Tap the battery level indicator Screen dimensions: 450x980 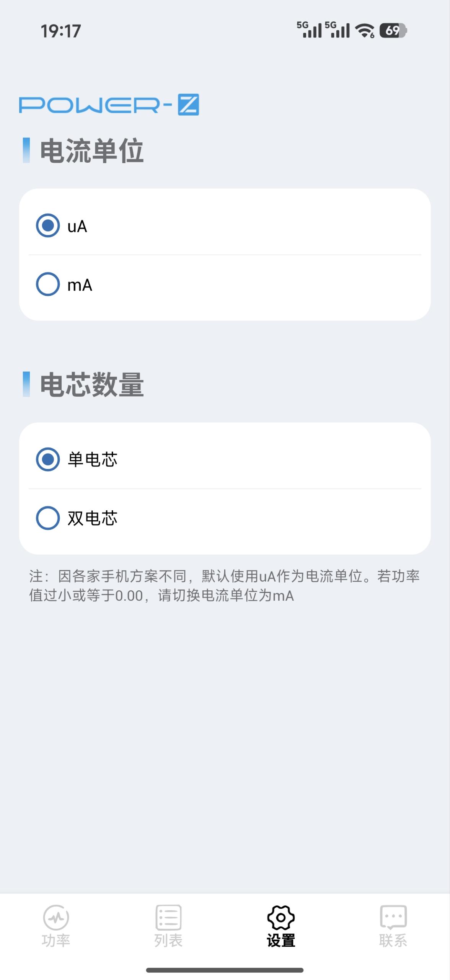click(x=393, y=31)
